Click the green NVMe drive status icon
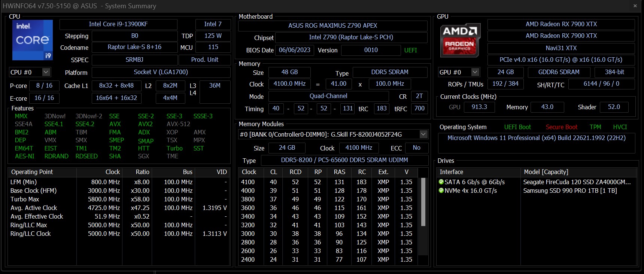Viewport: 644px width, 274px height. 441,191
